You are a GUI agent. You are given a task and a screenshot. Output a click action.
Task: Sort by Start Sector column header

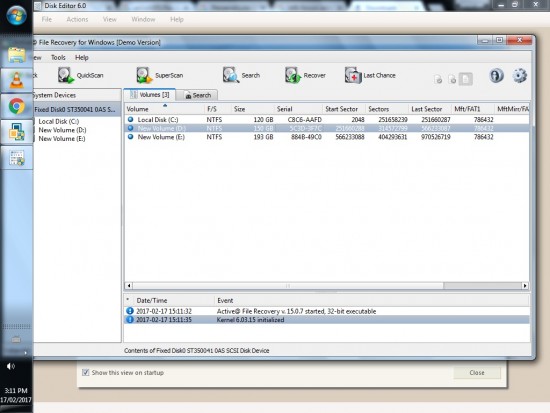click(x=344, y=109)
